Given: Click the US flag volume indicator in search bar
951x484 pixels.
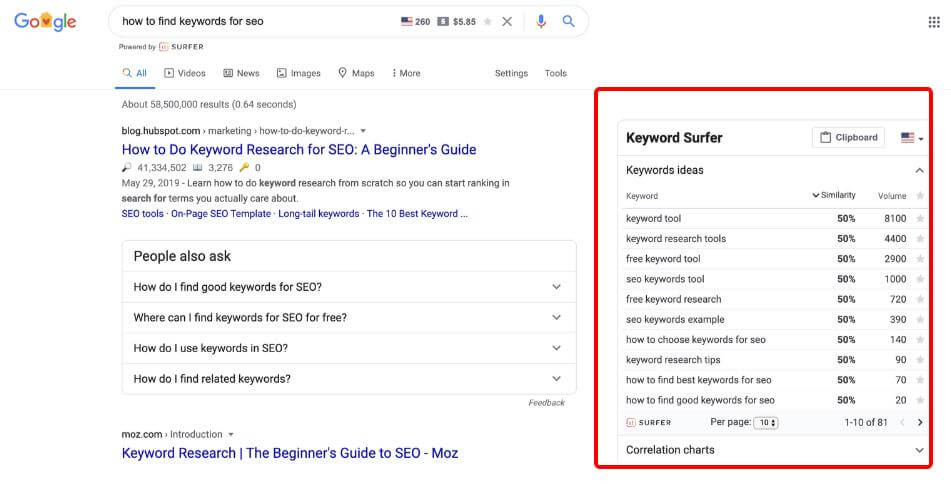Looking at the screenshot, I should (x=415, y=22).
